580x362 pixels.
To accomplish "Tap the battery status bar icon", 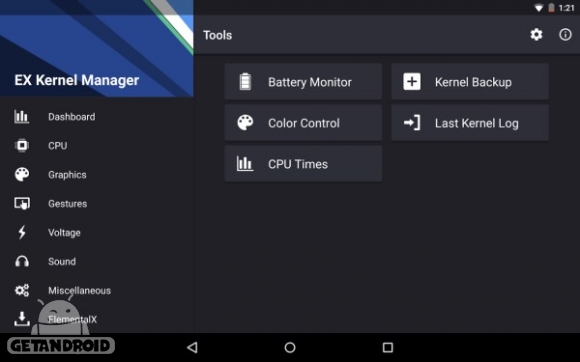I will point(551,8).
